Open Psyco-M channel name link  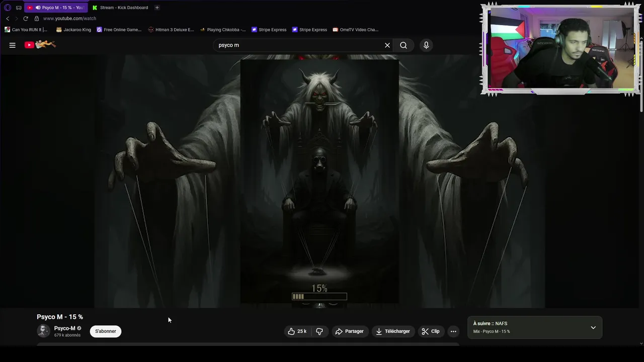click(x=64, y=328)
